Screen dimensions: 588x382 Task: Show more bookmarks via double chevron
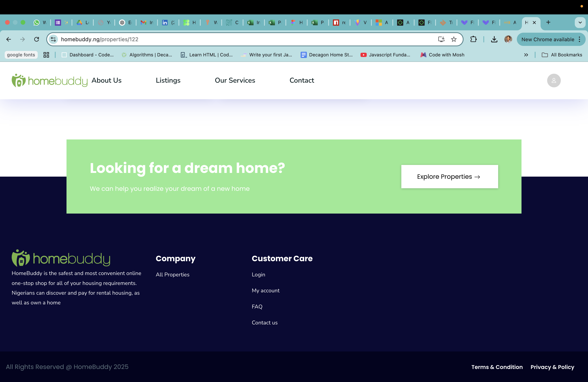[526, 55]
